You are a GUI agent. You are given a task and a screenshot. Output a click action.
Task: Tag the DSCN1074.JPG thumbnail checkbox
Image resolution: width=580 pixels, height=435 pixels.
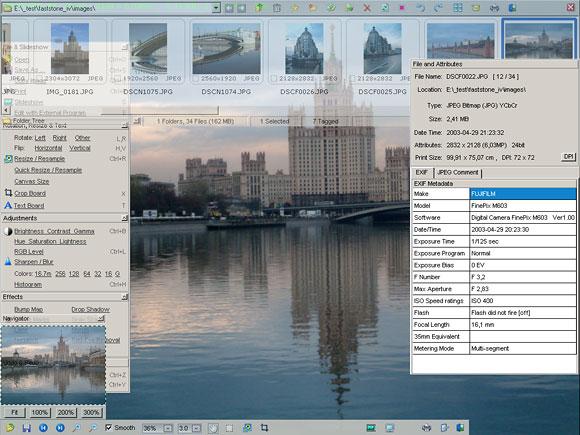[195, 78]
